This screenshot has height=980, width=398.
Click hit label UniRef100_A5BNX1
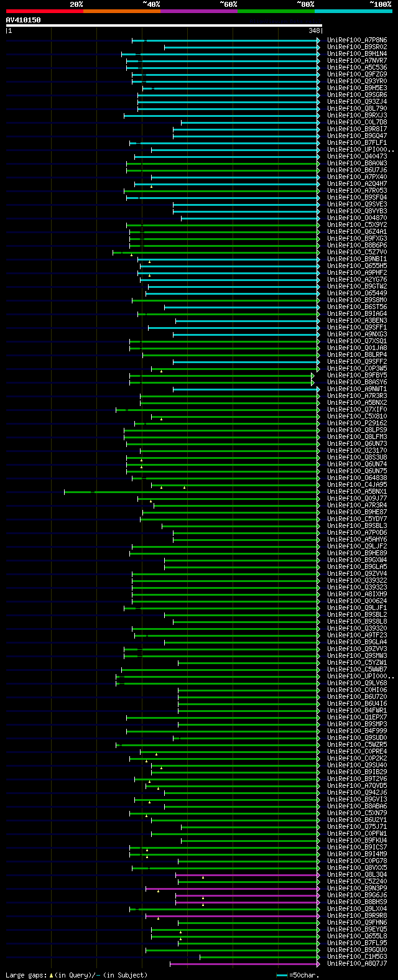tap(357, 492)
